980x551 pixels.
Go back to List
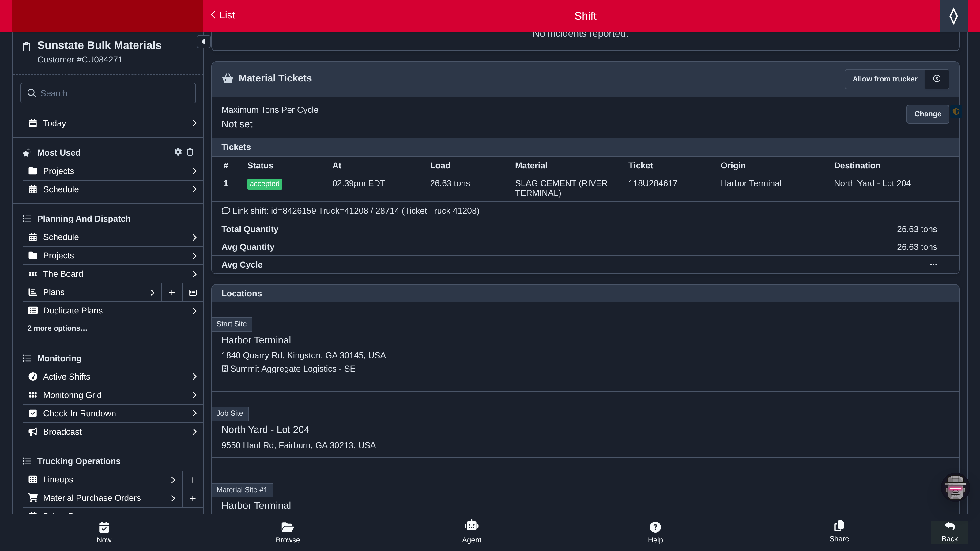click(223, 15)
